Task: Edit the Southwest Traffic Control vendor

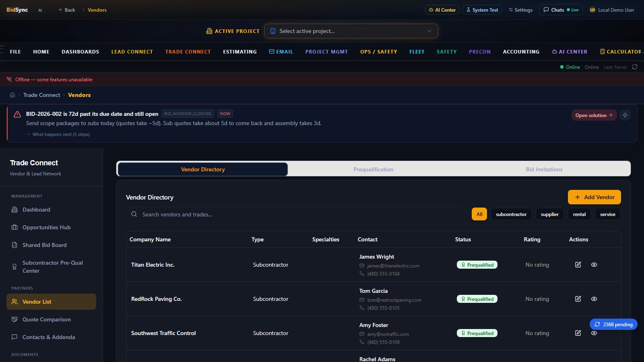Action: click(x=578, y=333)
